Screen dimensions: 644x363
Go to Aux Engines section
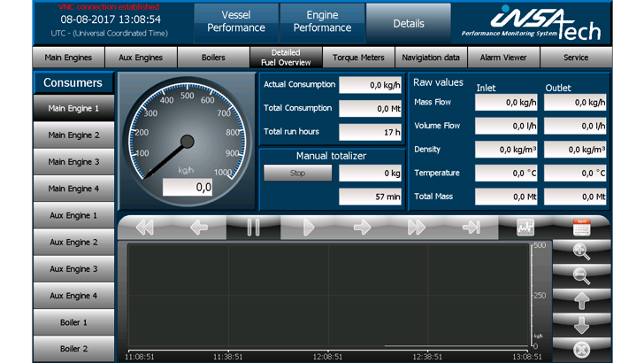pyautogui.click(x=141, y=58)
